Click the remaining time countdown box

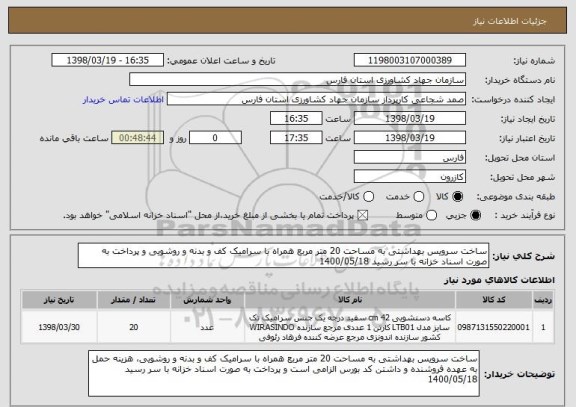137,138
